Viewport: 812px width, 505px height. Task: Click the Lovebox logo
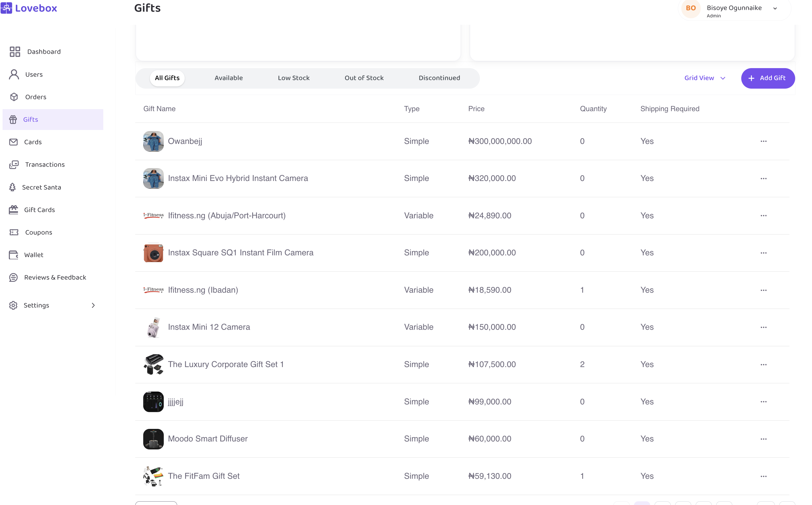click(x=29, y=8)
